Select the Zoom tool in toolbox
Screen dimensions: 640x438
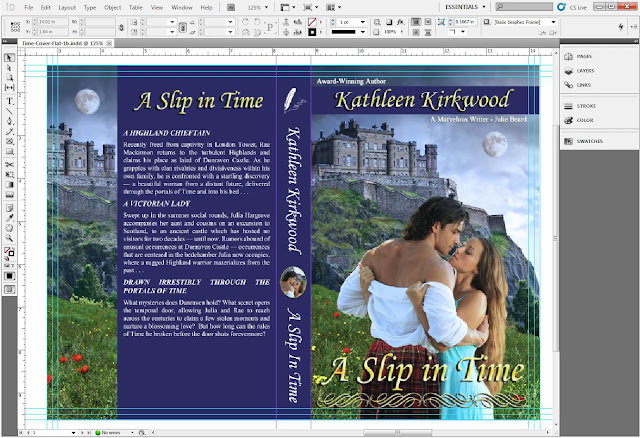pyautogui.click(x=9, y=238)
